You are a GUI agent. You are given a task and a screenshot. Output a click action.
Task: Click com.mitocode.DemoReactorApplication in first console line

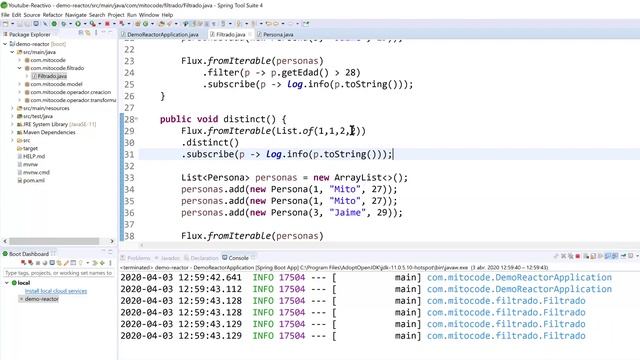click(519, 278)
